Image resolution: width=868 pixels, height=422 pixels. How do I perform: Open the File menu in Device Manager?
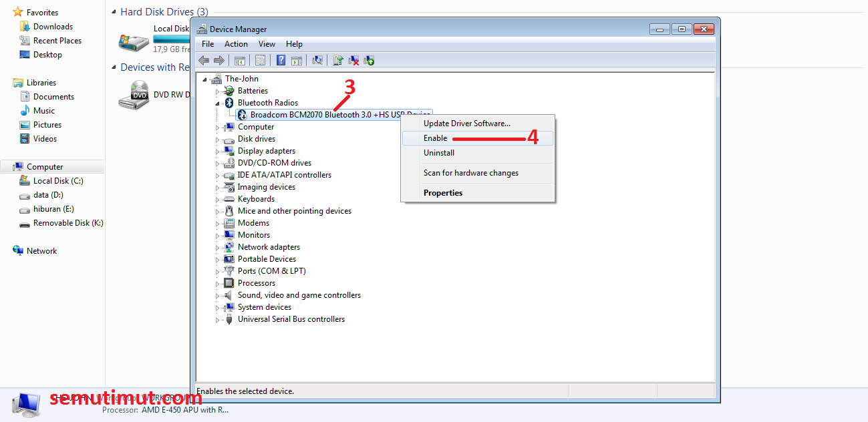point(208,44)
